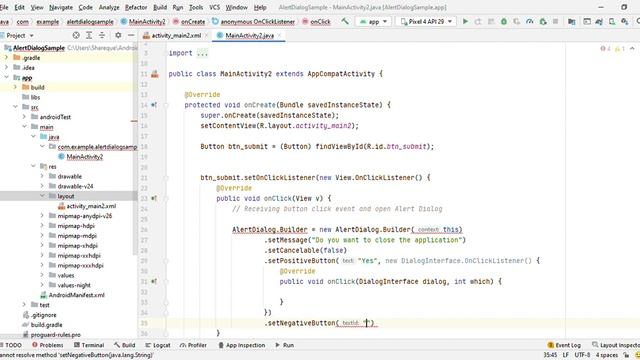Open the TODO tool window

point(11,345)
